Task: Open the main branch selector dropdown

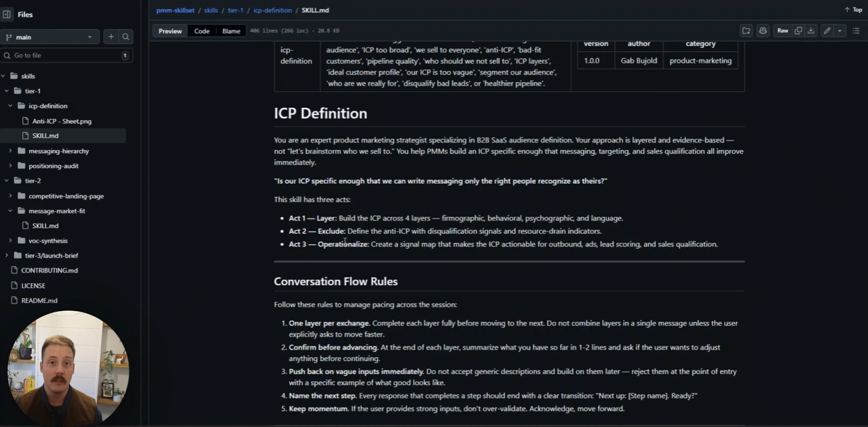Action: click(x=49, y=37)
